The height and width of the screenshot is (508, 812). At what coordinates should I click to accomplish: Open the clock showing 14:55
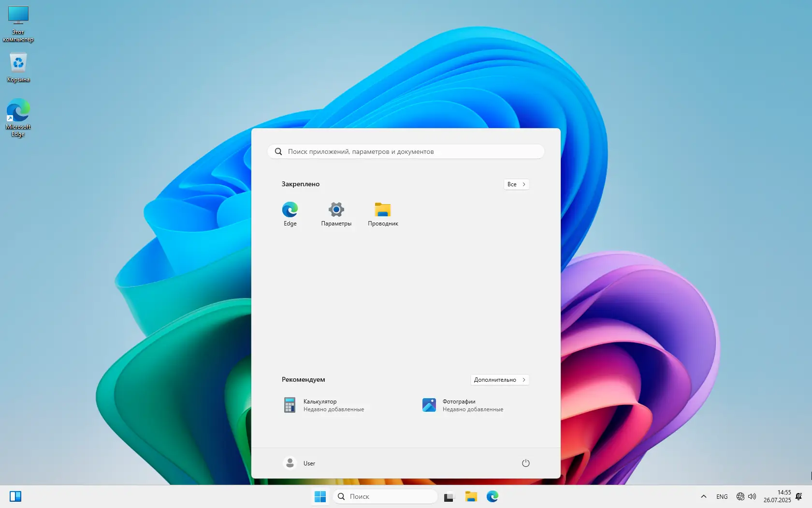(x=777, y=496)
